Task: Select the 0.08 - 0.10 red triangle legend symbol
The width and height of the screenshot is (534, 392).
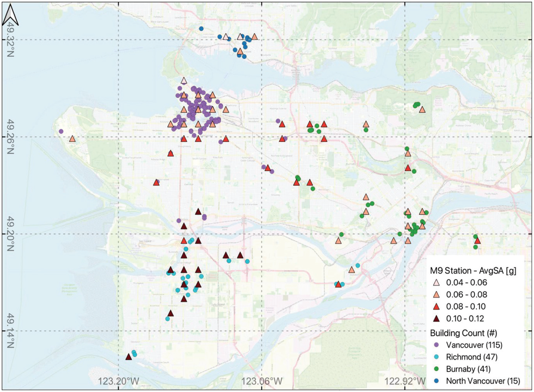Action: [x=436, y=306]
